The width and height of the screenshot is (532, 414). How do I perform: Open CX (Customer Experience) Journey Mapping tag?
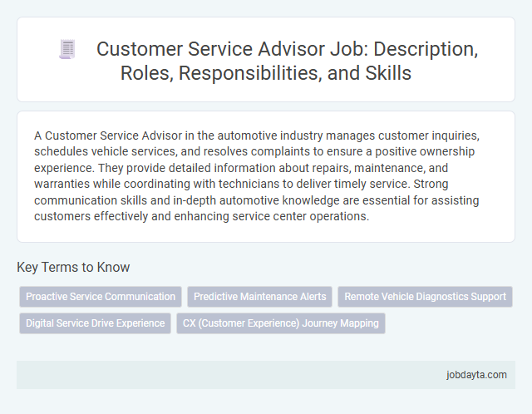pyautogui.click(x=281, y=323)
